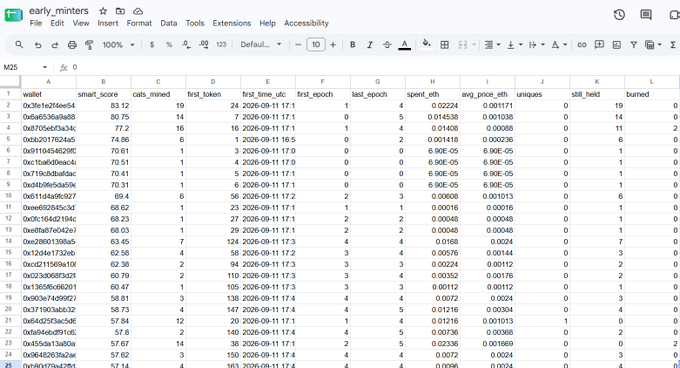680x368 pixels.
Task: Click the Name box showing M25
Action: (x=21, y=67)
